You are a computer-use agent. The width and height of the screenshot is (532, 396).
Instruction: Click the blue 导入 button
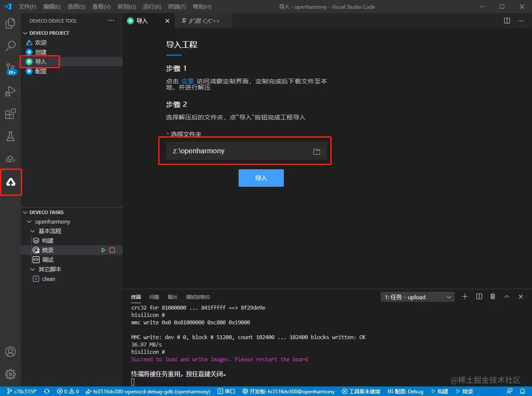coord(261,178)
